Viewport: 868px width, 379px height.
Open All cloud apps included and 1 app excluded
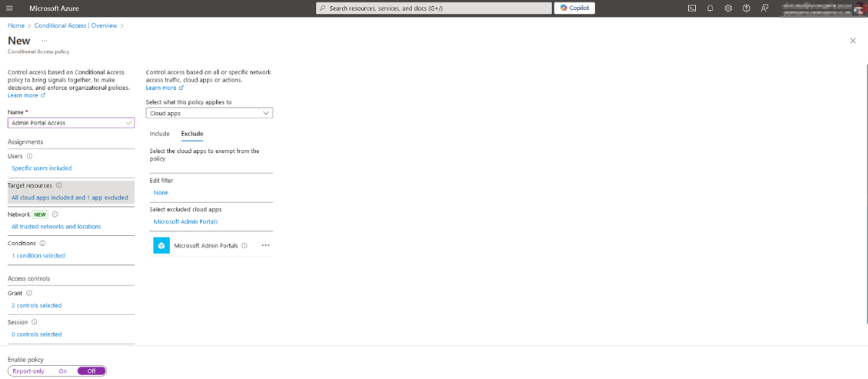(70, 198)
